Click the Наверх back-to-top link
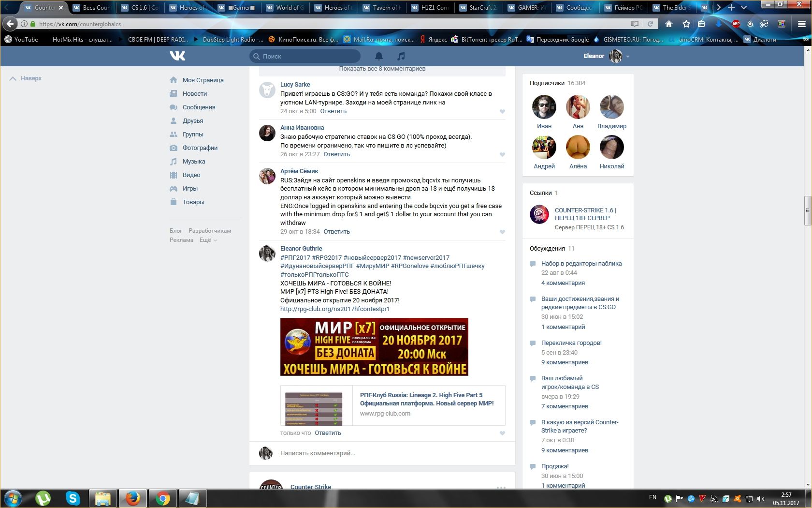The image size is (812, 508). point(26,78)
